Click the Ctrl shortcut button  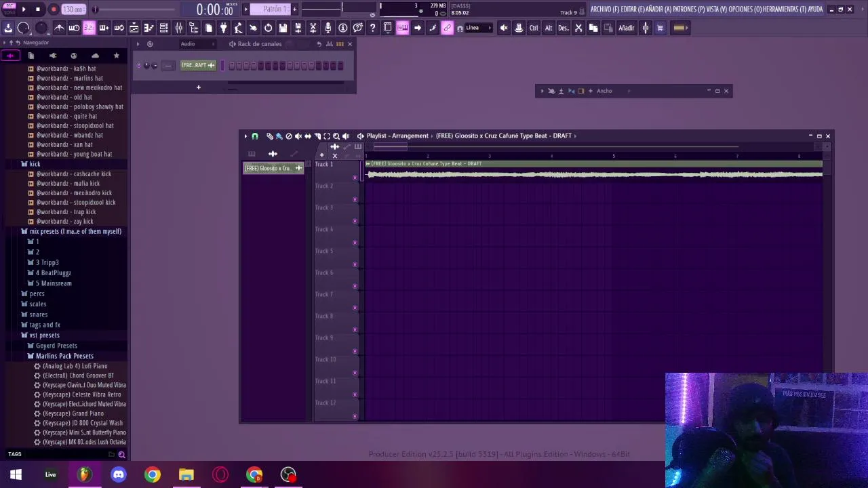(x=534, y=28)
